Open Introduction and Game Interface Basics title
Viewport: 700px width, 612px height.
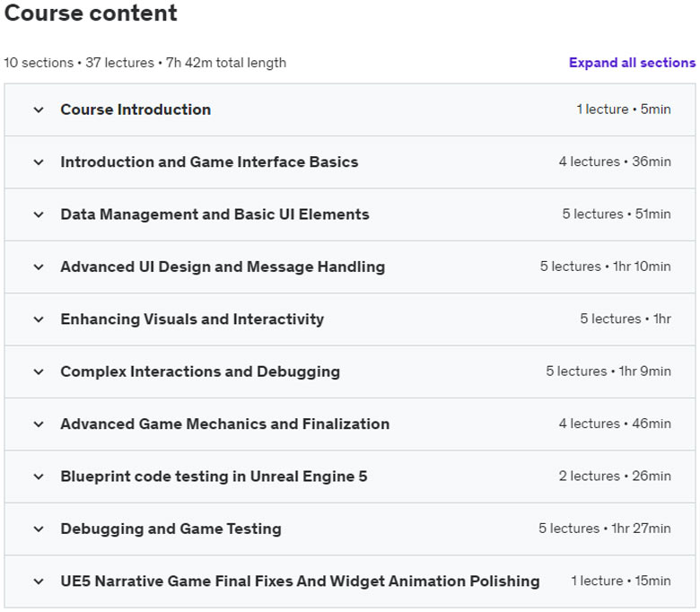click(209, 162)
